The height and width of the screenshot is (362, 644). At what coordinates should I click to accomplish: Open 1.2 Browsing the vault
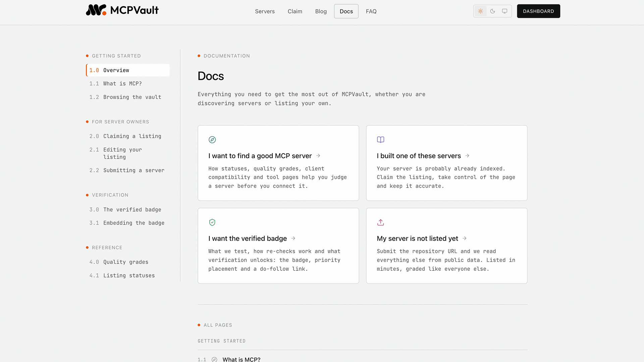coord(128,97)
